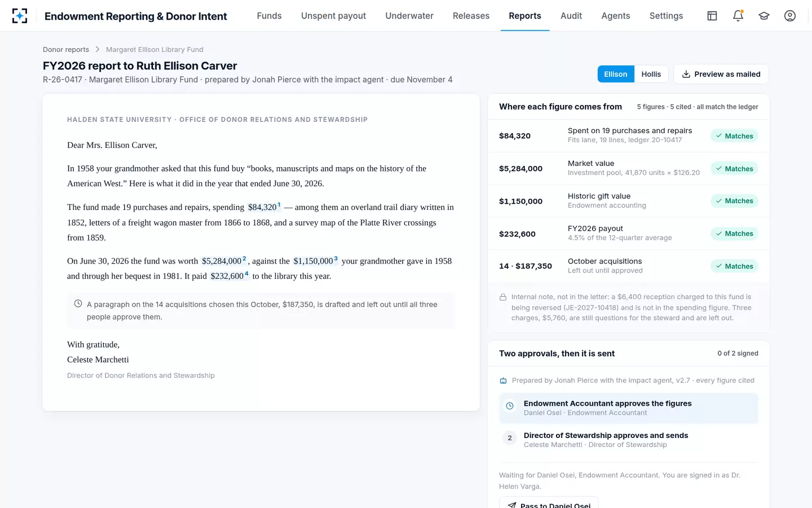Click the lock icon by internal note
812x508 pixels.
click(x=503, y=297)
